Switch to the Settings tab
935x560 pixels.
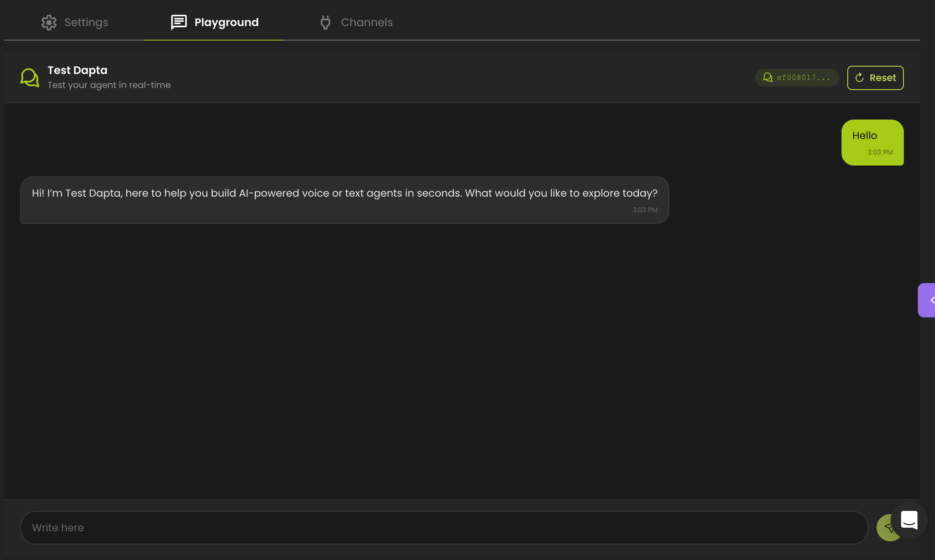(x=86, y=23)
